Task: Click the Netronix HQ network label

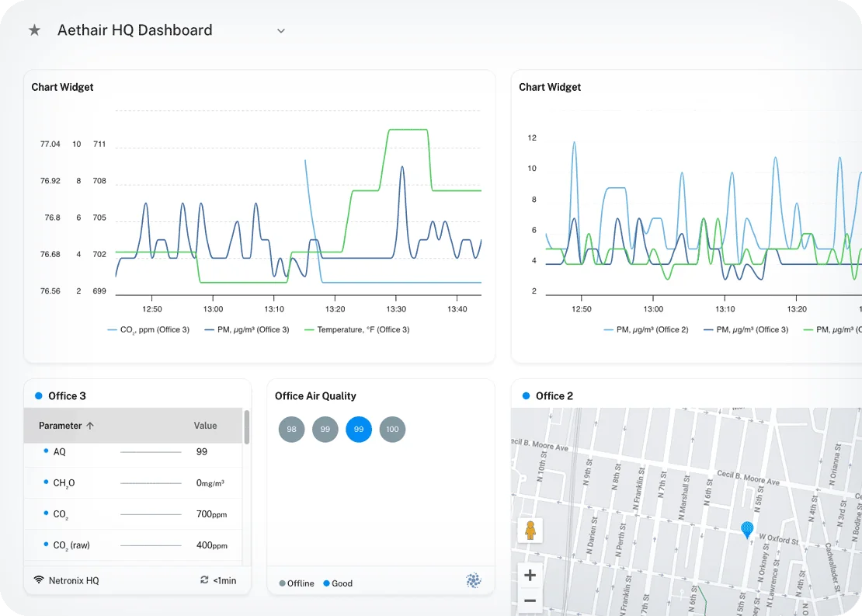Action: coord(74,581)
